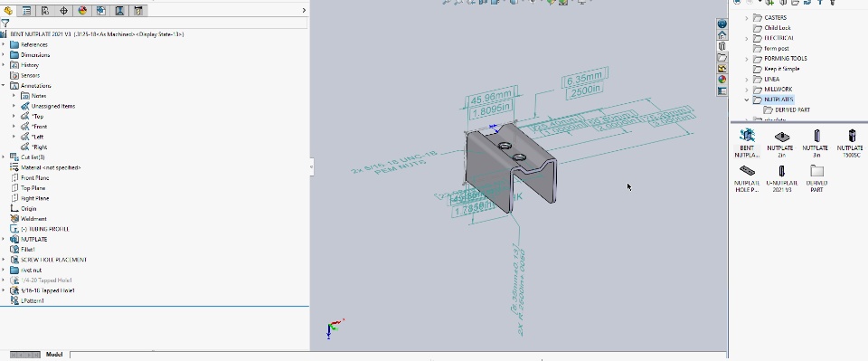Open the FeatureManager Design Tree tab
This screenshot has height=361, width=868.
tap(8, 11)
